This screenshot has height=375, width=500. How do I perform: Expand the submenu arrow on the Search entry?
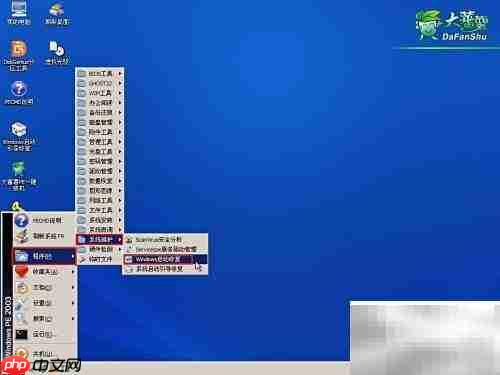tap(72, 319)
